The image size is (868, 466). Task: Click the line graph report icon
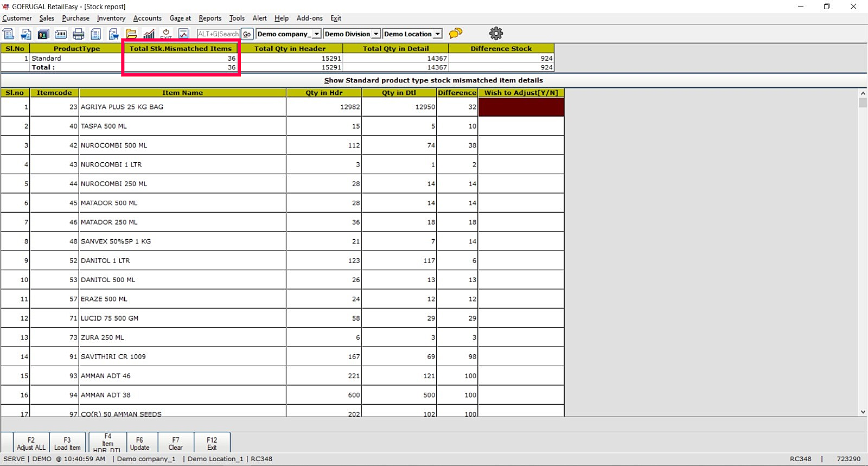[x=184, y=34]
